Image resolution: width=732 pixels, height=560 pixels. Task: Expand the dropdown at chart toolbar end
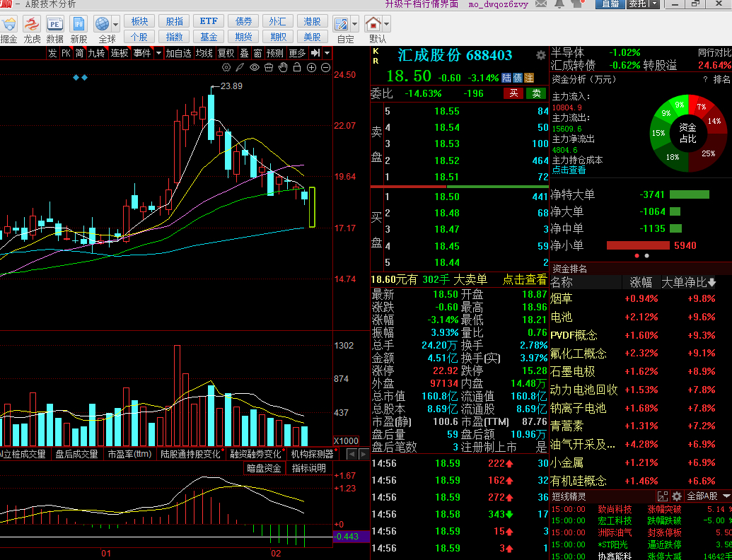(327, 53)
